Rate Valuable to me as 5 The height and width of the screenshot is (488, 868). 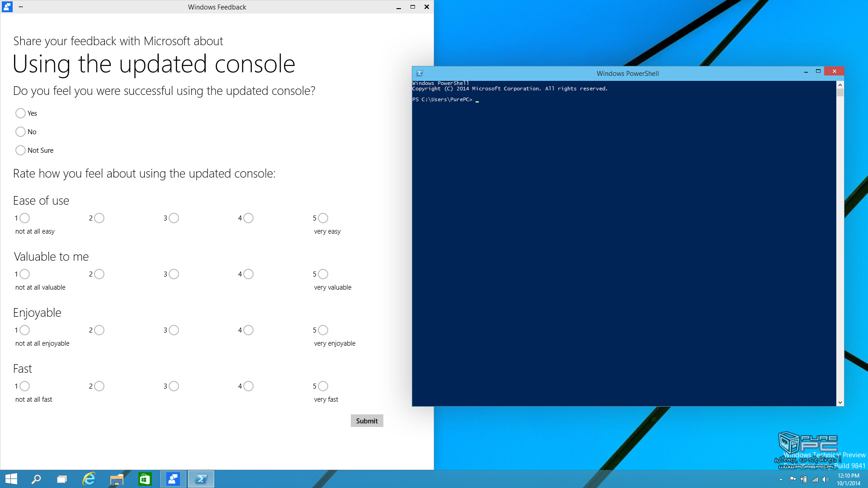pos(323,274)
